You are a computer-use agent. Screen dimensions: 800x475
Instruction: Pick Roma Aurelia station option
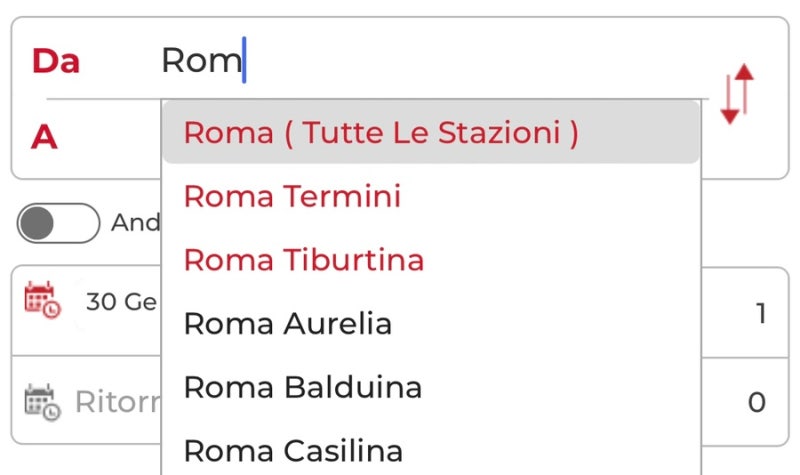pyautogui.click(x=431, y=323)
